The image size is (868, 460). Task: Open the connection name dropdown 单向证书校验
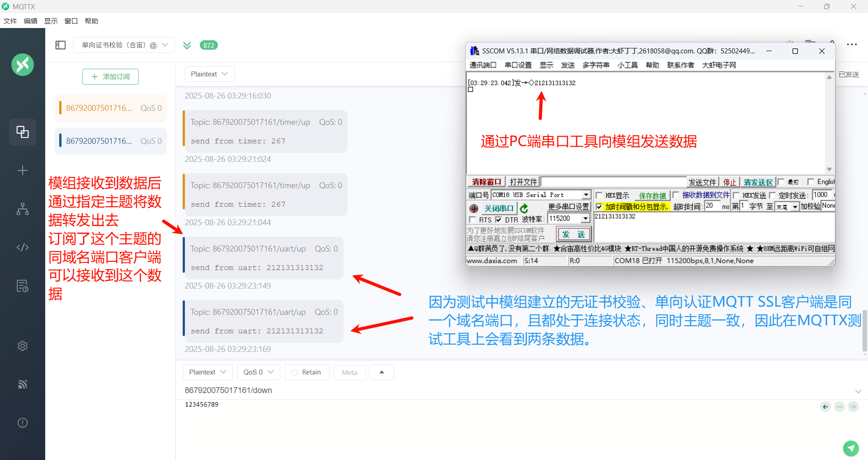[123, 45]
